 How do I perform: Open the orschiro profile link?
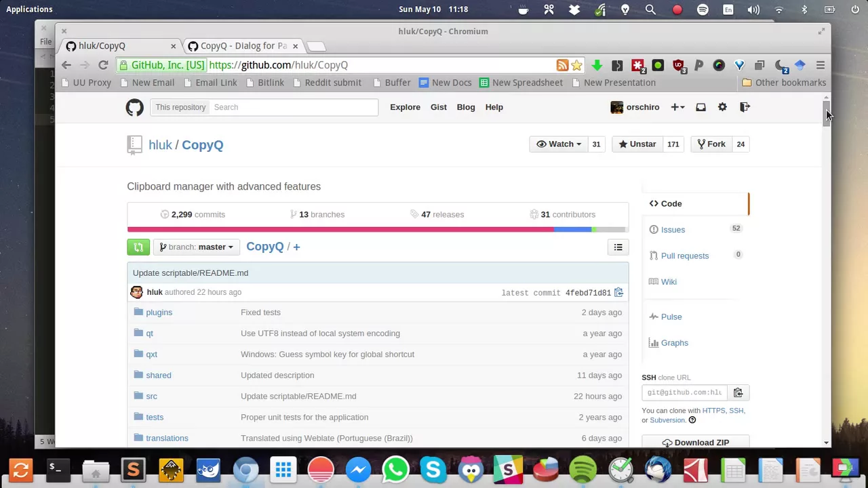click(x=635, y=107)
